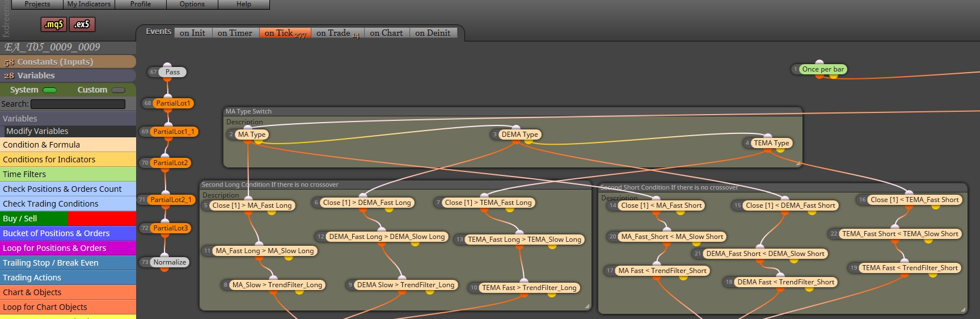Select the DEMA Type node
This screenshot has width=980, height=319.
pyautogui.click(x=519, y=135)
